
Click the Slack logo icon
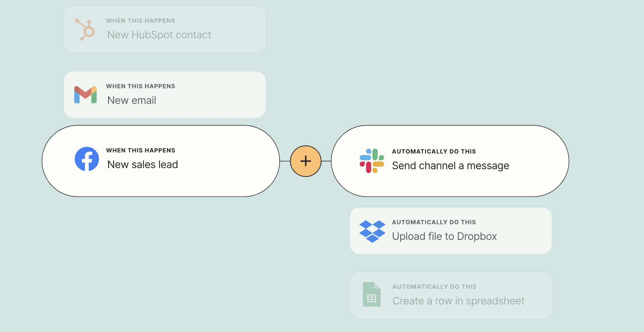[x=372, y=161]
